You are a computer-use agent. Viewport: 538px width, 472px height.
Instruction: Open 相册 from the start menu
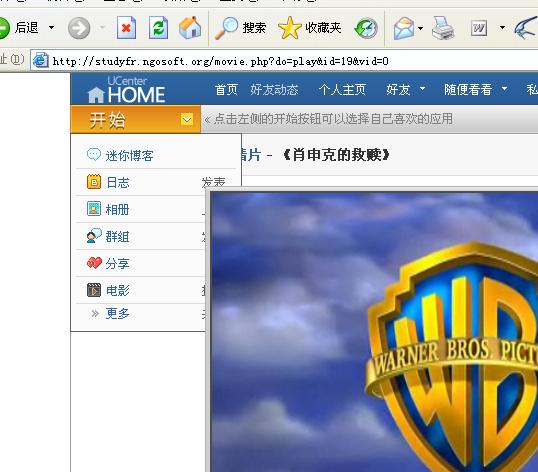[117, 210]
